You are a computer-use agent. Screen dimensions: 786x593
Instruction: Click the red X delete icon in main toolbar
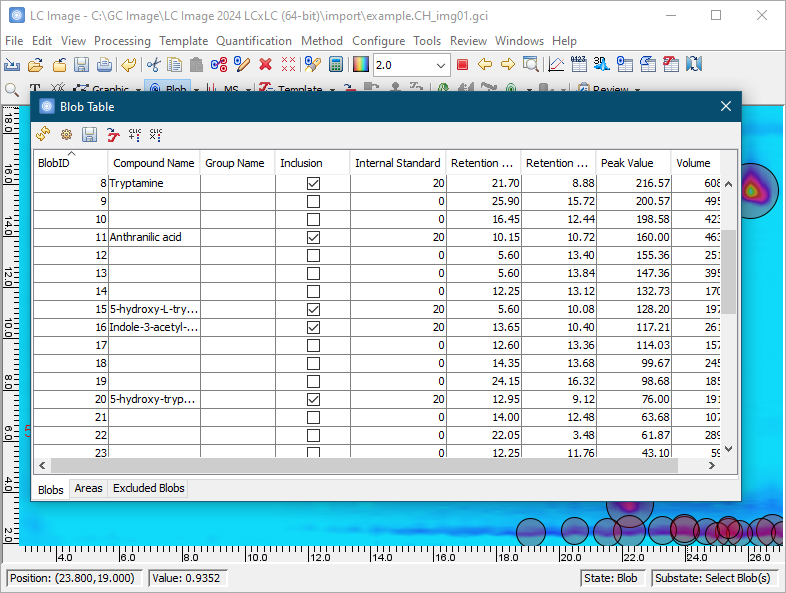265,65
